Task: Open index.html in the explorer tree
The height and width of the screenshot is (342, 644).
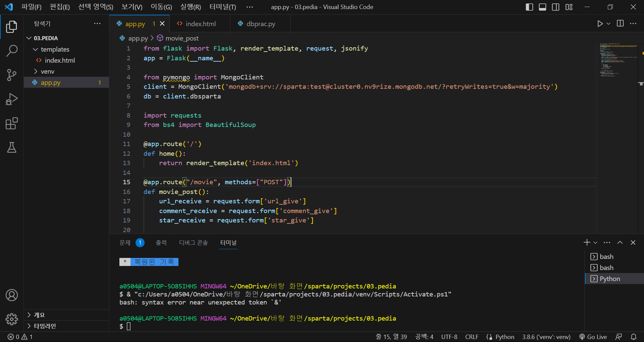Action: tap(66, 60)
